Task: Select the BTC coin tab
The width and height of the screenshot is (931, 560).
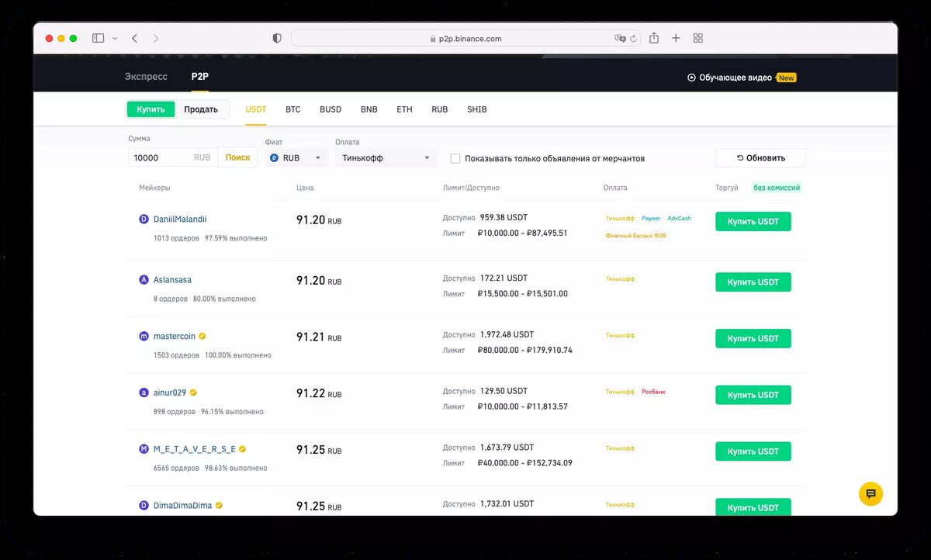Action: tap(293, 109)
